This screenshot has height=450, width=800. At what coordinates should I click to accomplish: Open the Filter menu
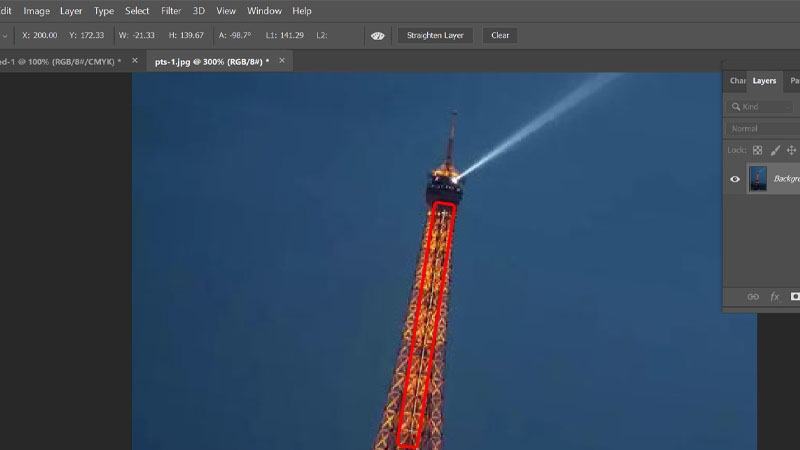pos(171,11)
